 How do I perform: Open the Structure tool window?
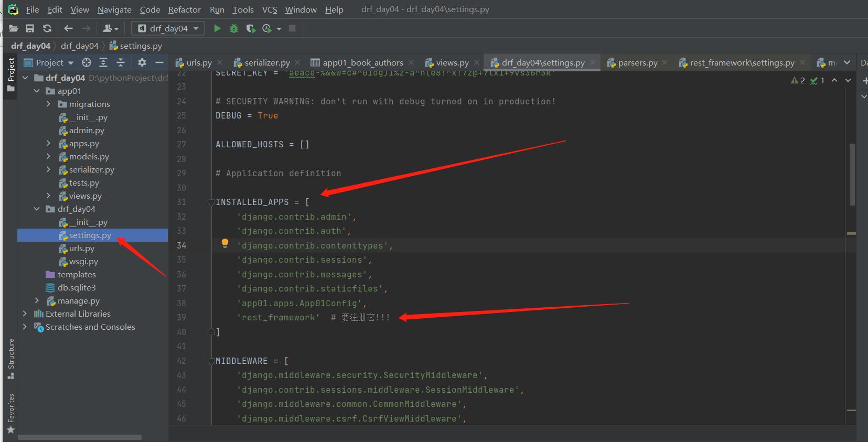pos(11,359)
